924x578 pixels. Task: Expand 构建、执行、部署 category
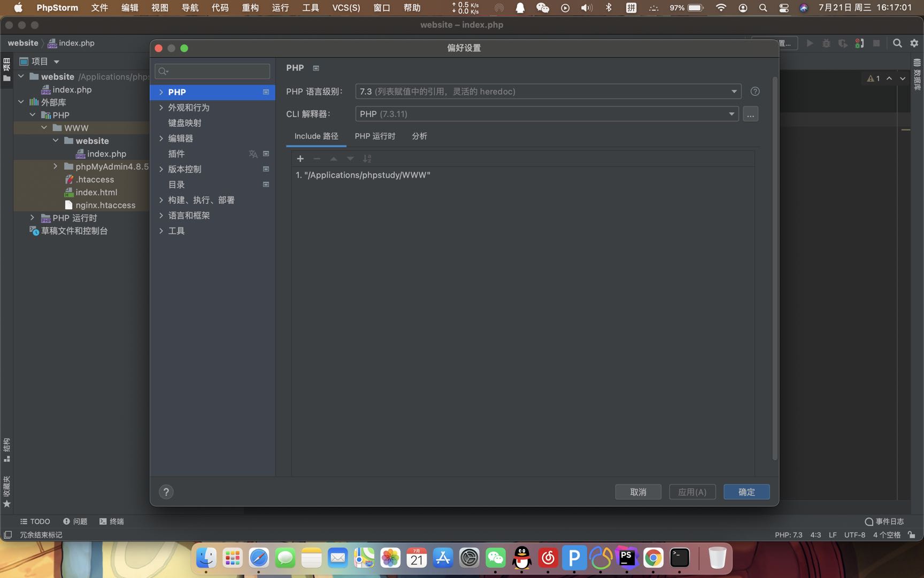161,200
